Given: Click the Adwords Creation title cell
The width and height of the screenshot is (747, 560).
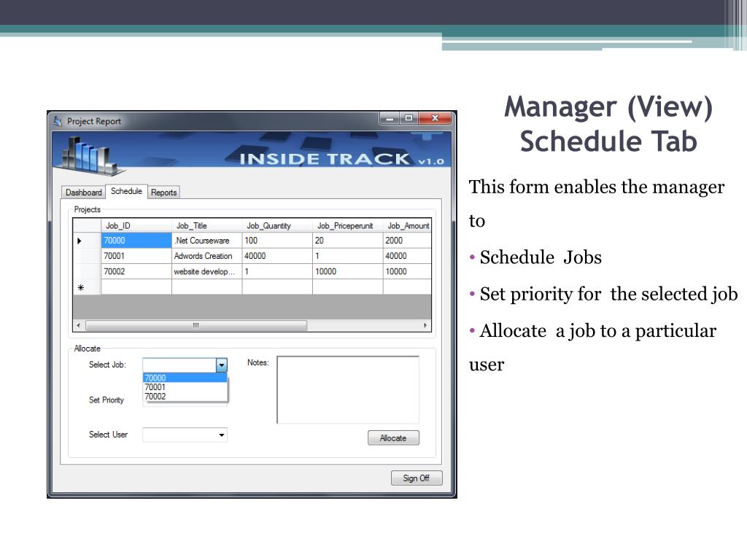Looking at the screenshot, I should click(206, 256).
